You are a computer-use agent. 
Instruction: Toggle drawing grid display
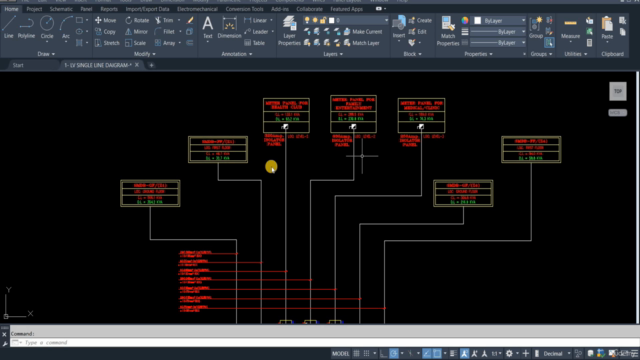click(356, 353)
